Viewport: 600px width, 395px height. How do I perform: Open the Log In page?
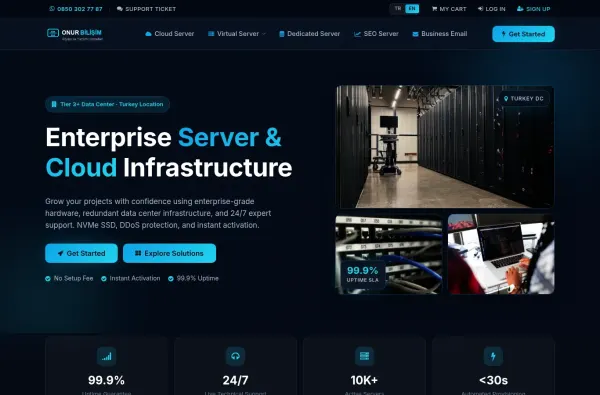point(495,9)
